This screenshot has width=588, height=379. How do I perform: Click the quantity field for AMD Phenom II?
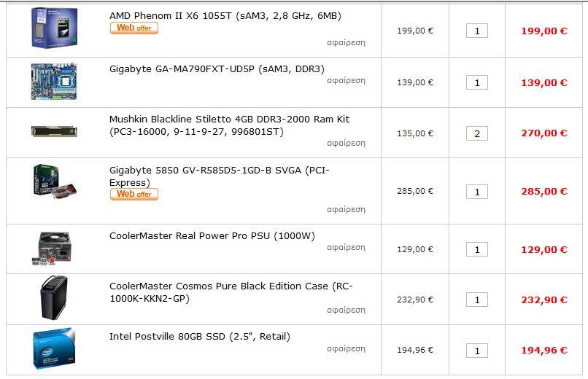[x=477, y=31]
